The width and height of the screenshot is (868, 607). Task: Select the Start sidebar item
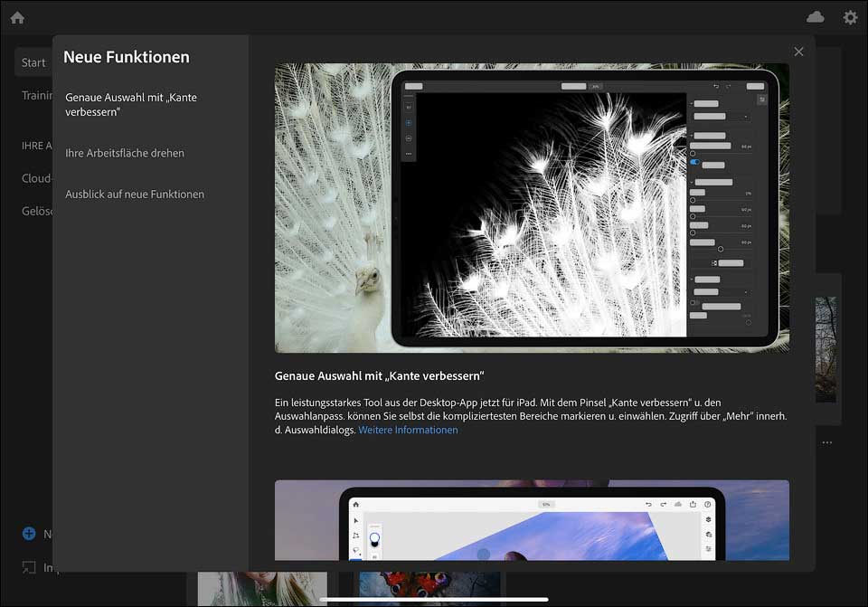(33, 62)
